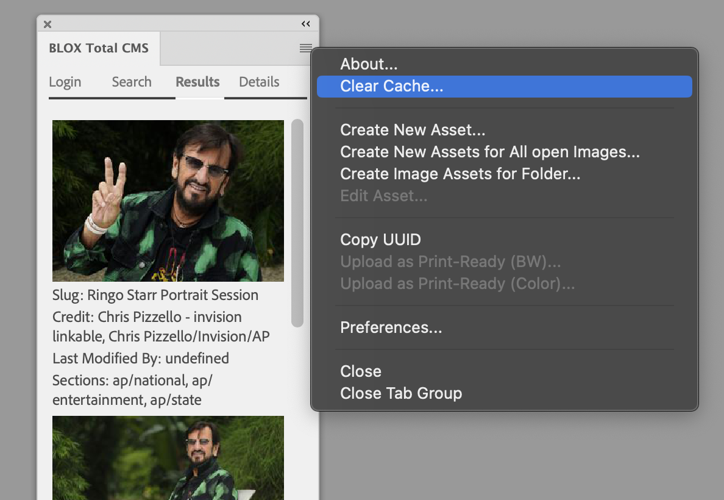The width and height of the screenshot is (724, 500).
Task: Select Clear Cache... menu option
Action: (x=392, y=86)
